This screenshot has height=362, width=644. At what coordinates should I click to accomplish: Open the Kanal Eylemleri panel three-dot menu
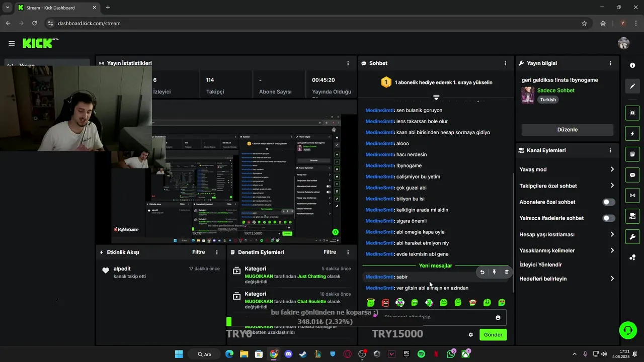coord(610,150)
